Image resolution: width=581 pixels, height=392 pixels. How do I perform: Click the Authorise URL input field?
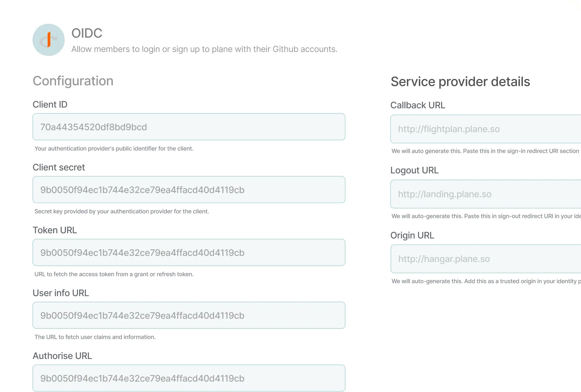tap(189, 378)
